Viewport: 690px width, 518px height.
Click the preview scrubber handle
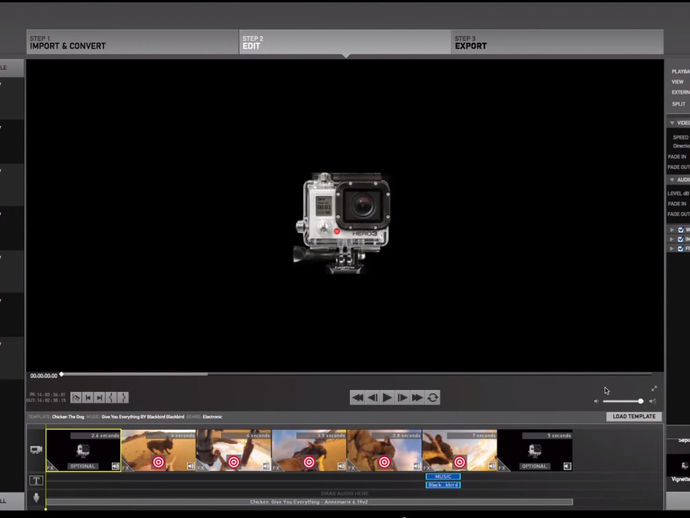coord(62,375)
